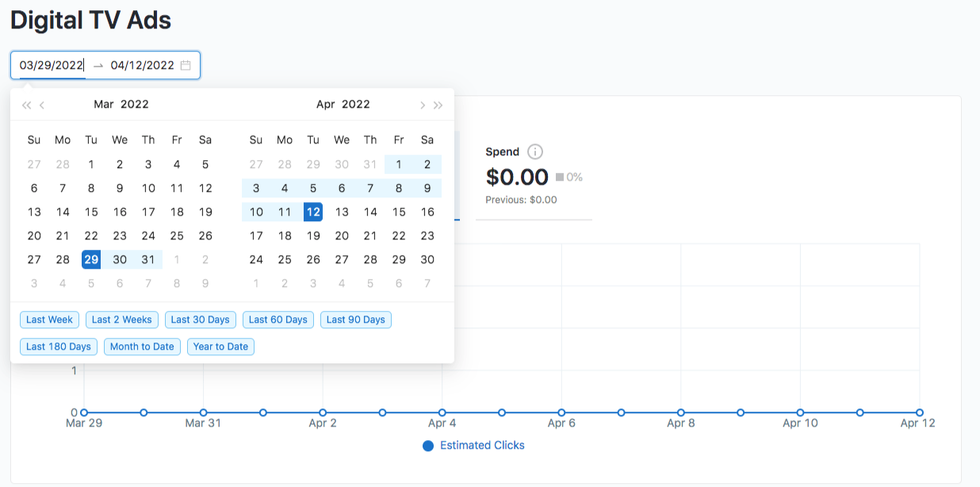This screenshot has width=980, height=487.
Task: Go to next month with right arrow
Action: point(423,105)
